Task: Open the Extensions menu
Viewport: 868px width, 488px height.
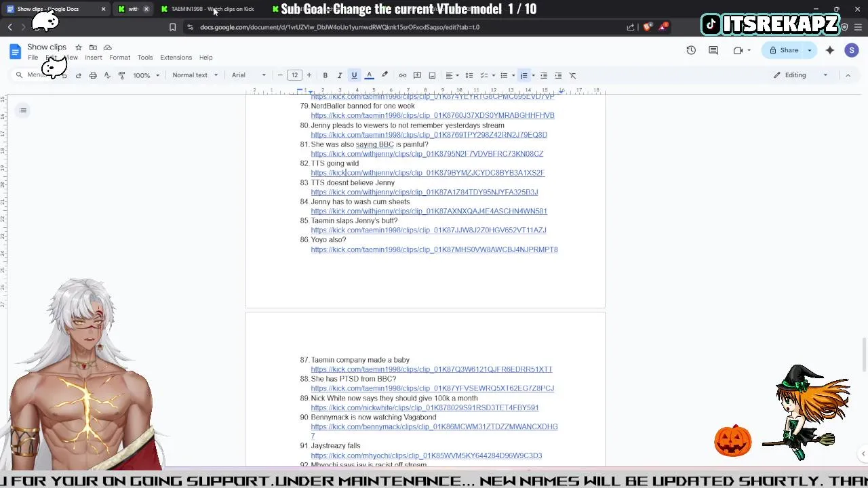Action: pos(176,58)
